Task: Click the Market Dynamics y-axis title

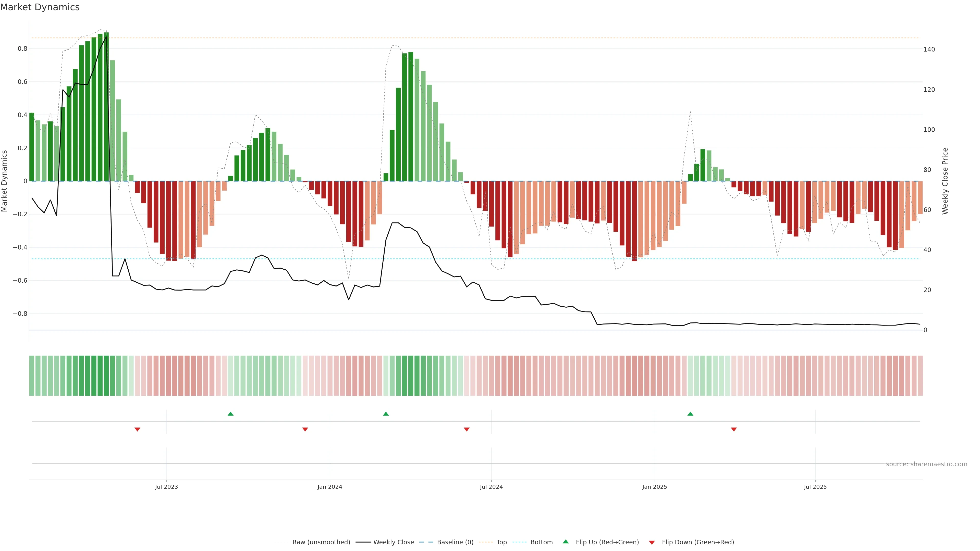Action: coord(5,181)
